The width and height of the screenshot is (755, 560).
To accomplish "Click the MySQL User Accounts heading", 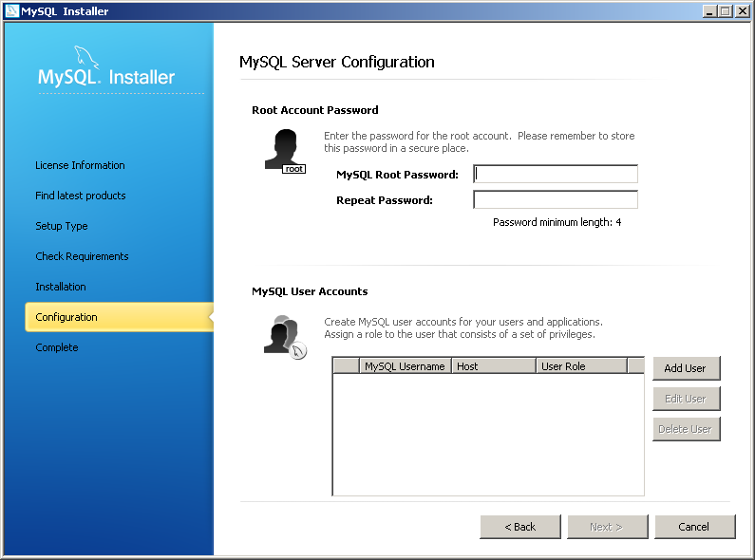I will click(x=310, y=291).
